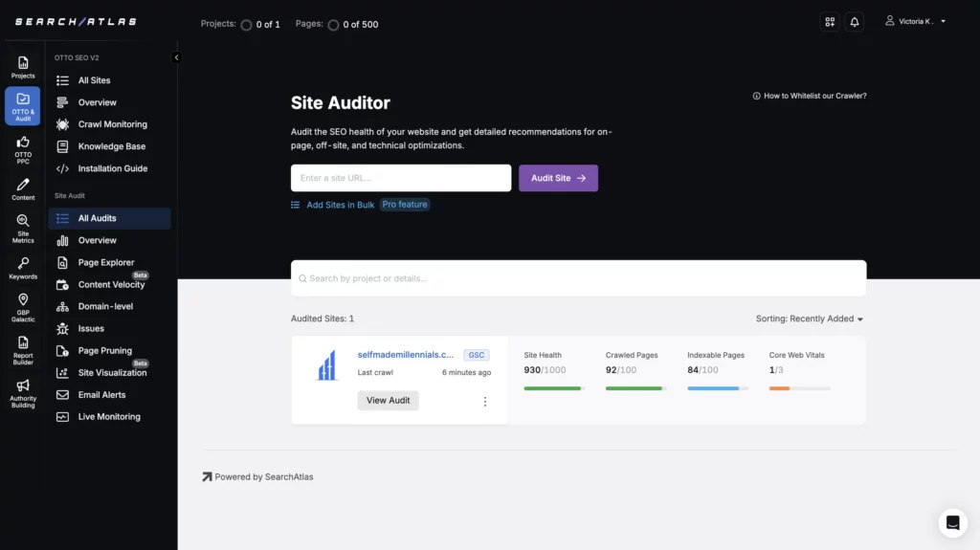Click the Installation Guide code icon
Image resolution: width=980 pixels, height=550 pixels.
point(62,168)
